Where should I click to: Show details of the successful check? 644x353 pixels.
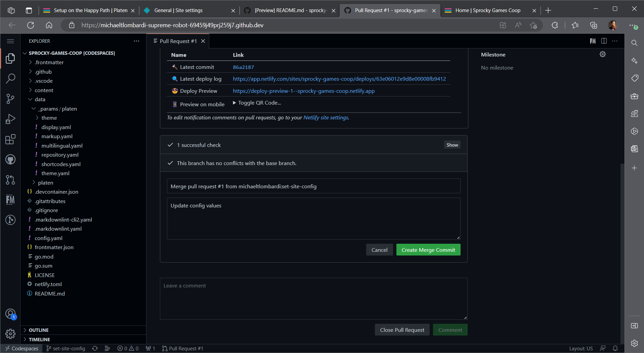click(452, 145)
